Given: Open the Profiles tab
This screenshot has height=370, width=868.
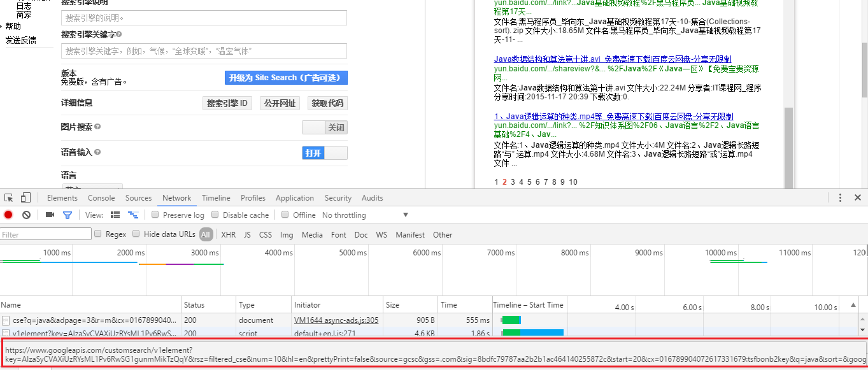Looking at the screenshot, I should 253,198.
